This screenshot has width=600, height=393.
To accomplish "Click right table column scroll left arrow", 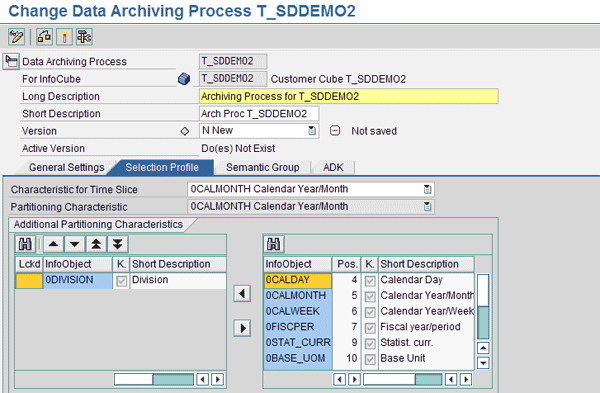I will 339,379.
